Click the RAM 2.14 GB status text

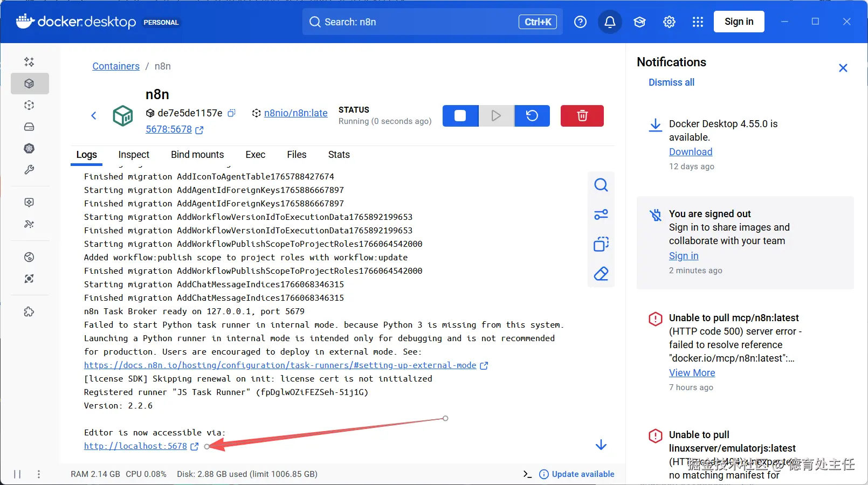(95, 474)
